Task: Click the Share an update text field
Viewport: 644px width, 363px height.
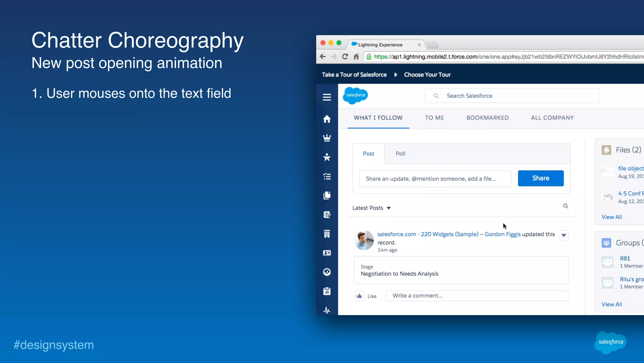Action: [435, 179]
